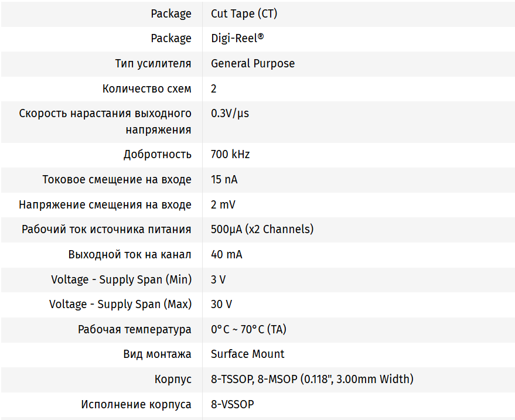Select the "Добротность" label
515x420 pixels.
tap(157, 155)
